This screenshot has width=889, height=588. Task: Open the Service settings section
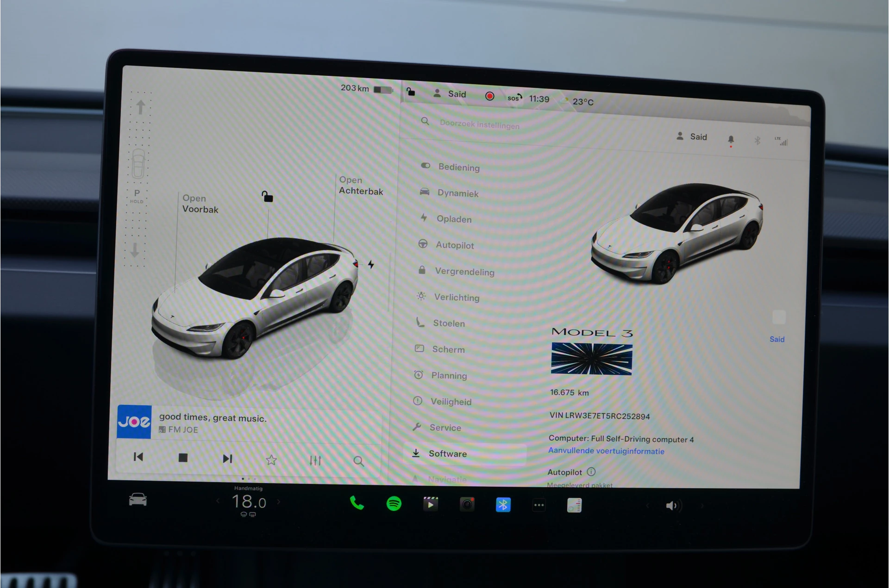[444, 427]
